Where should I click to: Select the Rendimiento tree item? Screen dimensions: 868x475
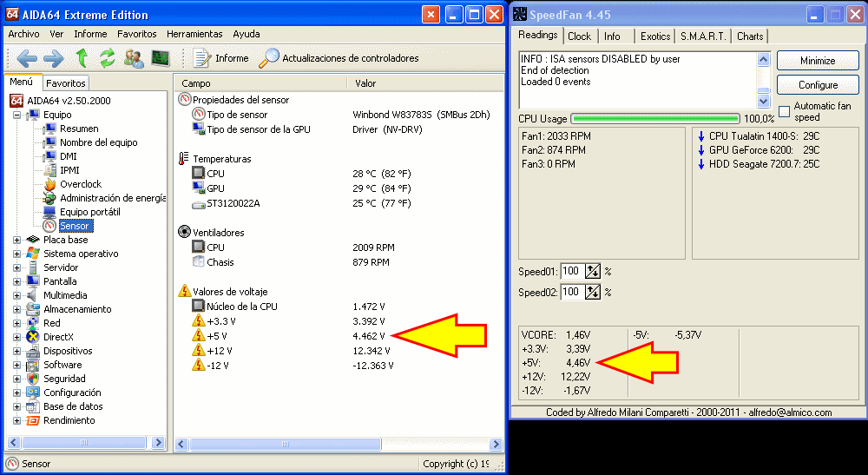click(x=69, y=420)
